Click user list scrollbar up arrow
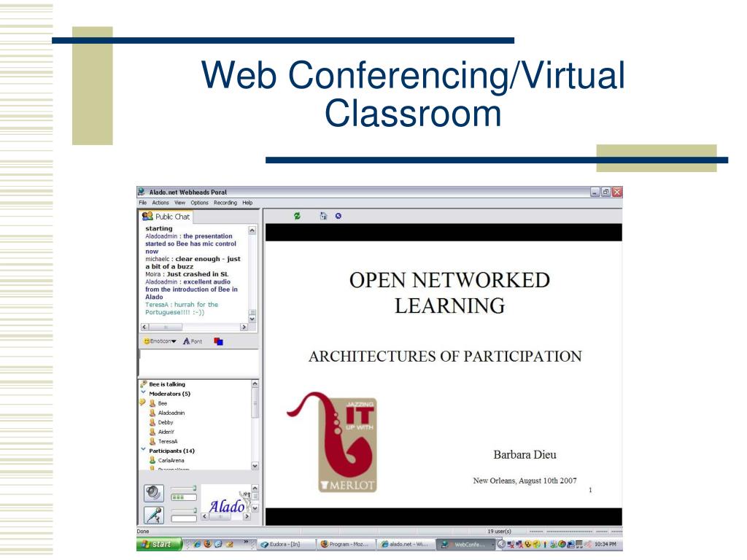Screen dimensions: 747x560 [x=255, y=384]
